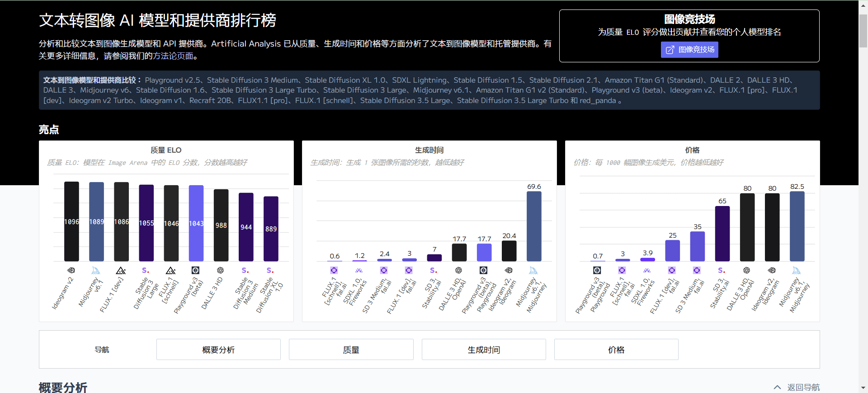The height and width of the screenshot is (393, 868).
Task: Click Ideogram v2 icon in quality ELO chart
Action: pyautogui.click(x=71, y=270)
